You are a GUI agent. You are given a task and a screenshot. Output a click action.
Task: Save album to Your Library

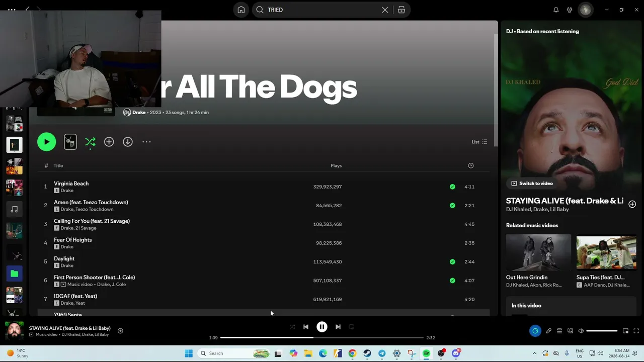click(x=109, y=142)
